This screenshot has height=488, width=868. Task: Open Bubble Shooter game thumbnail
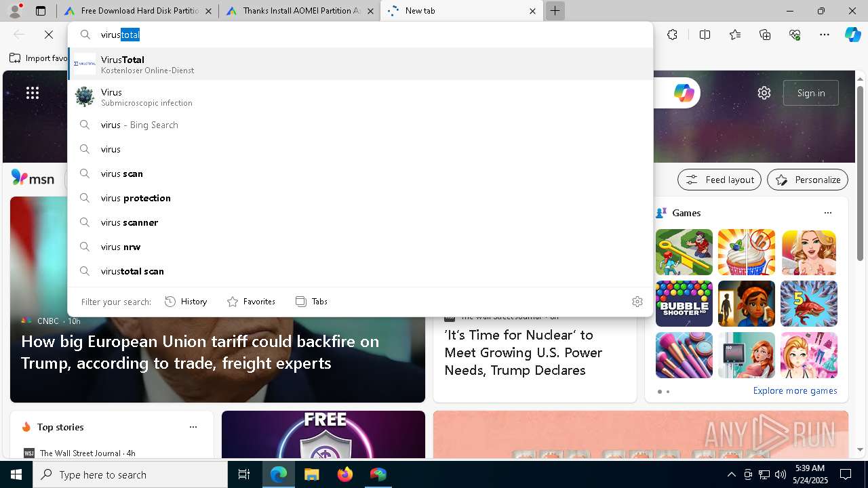(684, 304)
